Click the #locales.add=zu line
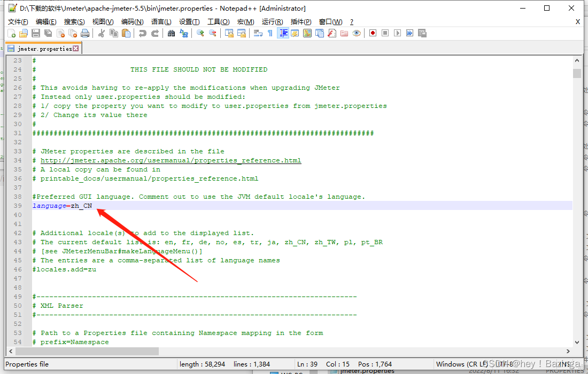This screenshot has width=588, height=374. coord(64,269)
